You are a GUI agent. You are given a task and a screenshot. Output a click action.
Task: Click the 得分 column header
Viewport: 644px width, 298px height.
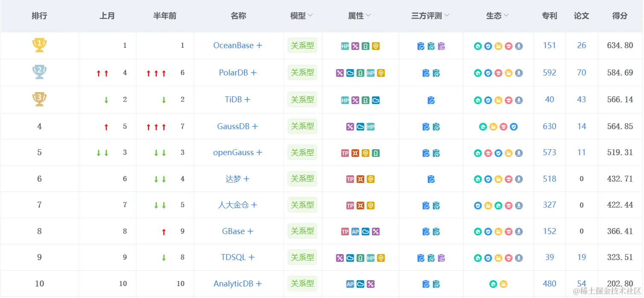pos(620,16)
